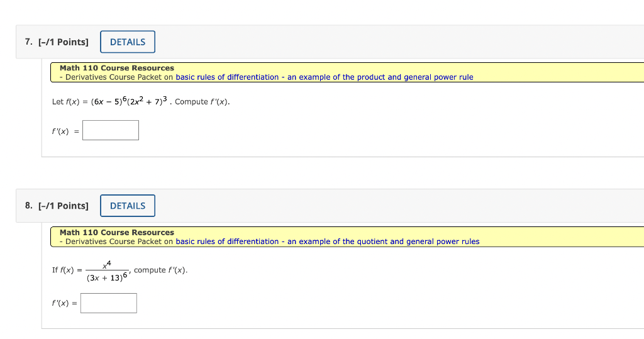The image size is (644, 339).
Task: Select the "7. [–/1 Points]" label
Action: click(x=57, y=42)
